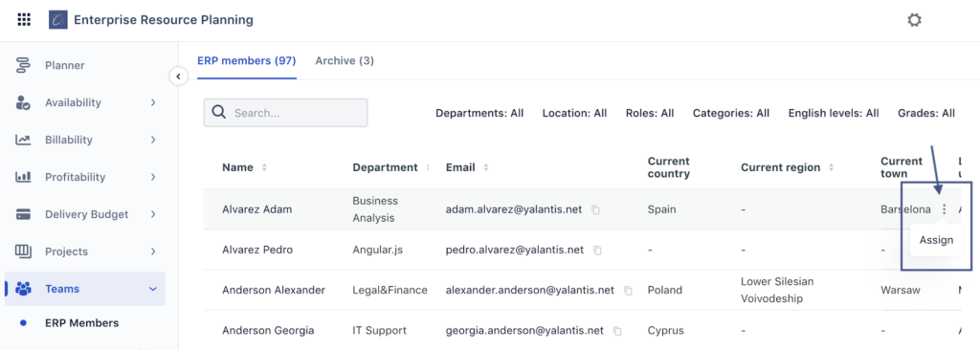This screenshot has width=980, height=350.
Task: Click the Business Analysis department cell
Action: tap(375, 209)
